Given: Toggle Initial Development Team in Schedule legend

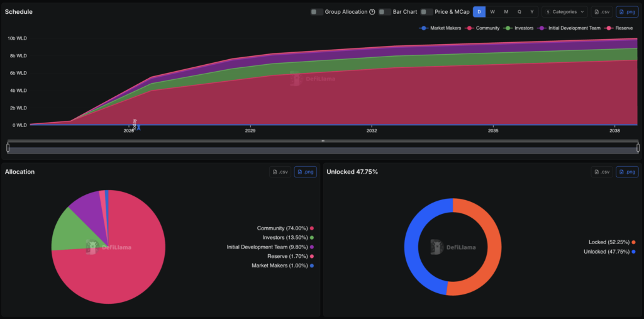Looking at the screenshot, I should pyautogui.click(x=569, y=28).
